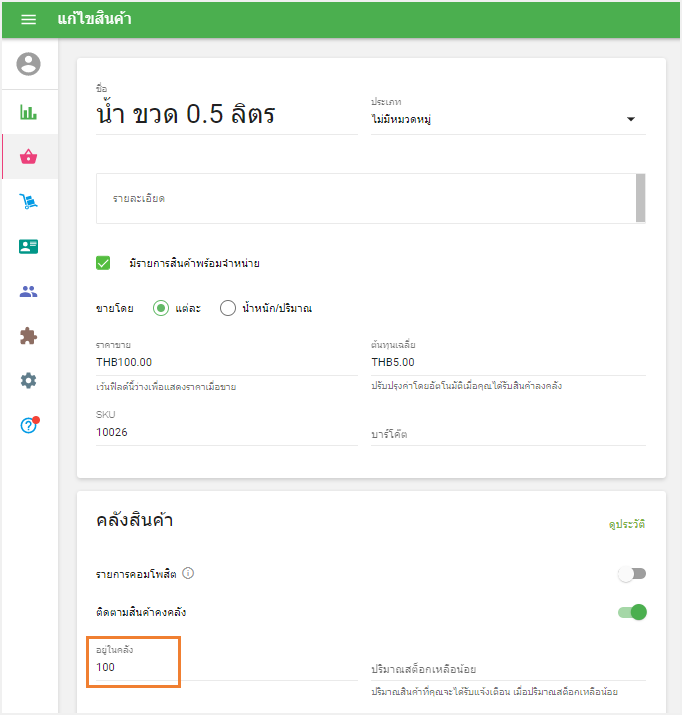The height and width of the screenshot is (715, 682).
Task: Turn off the track stock toggle
Action: pos(632,612)
